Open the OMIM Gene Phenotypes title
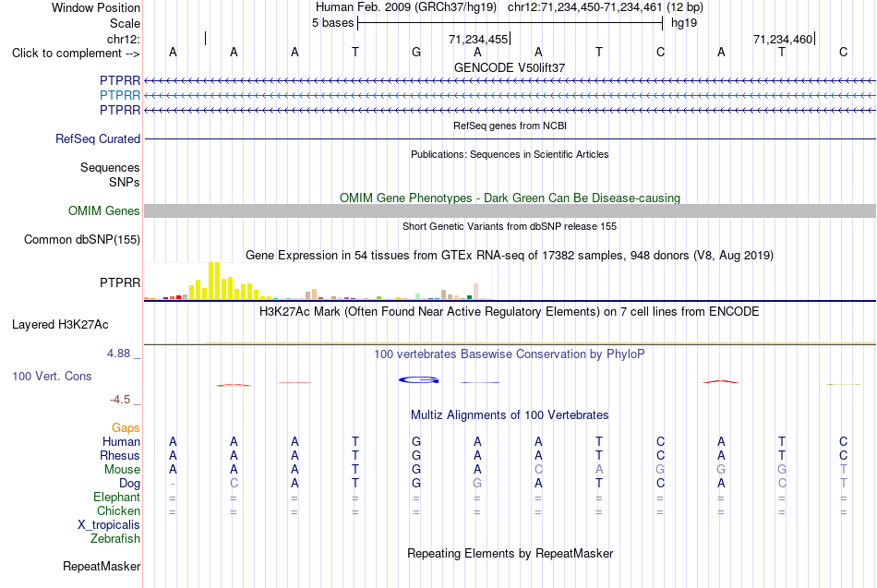Screen dimensions: 877x588 (x=510, y=198)
